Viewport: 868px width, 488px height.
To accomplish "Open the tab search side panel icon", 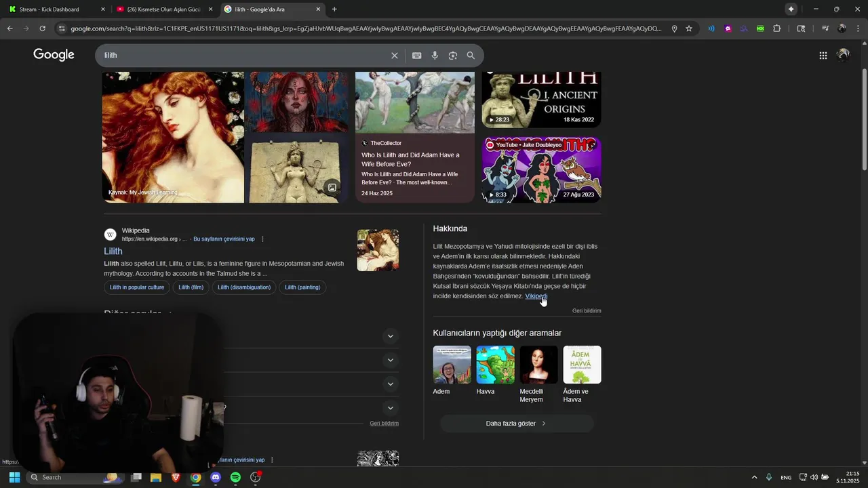I will pos(801,28).
